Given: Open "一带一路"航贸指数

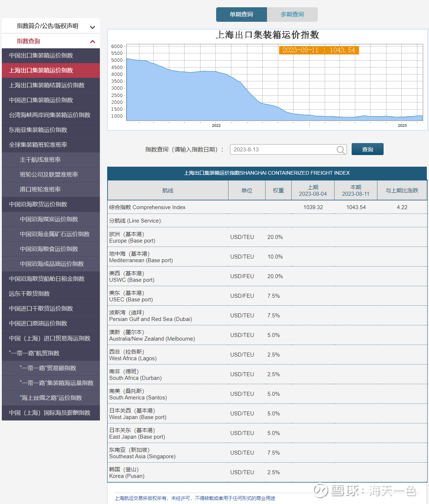Looking at the screenshot, I should (51, 353).
